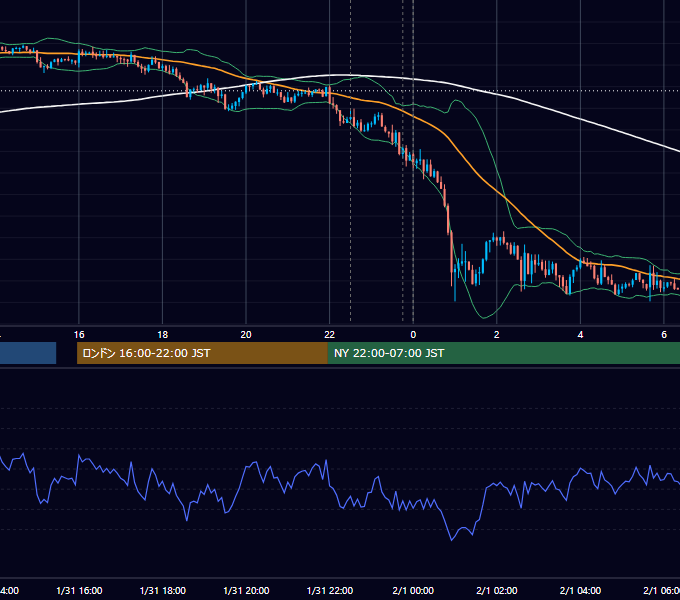Screen dimensions: 680x600
Task: Click the 4 hour label on time axis
Action: coord(580,335)
